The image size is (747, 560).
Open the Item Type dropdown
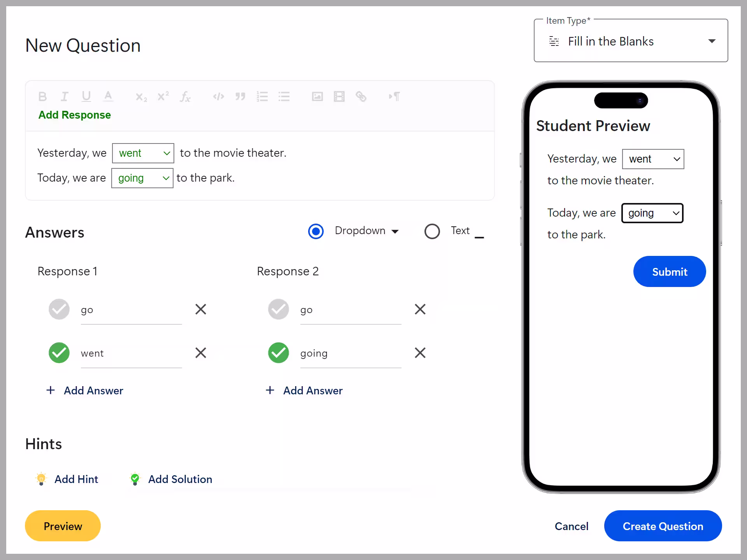[631, 41]
